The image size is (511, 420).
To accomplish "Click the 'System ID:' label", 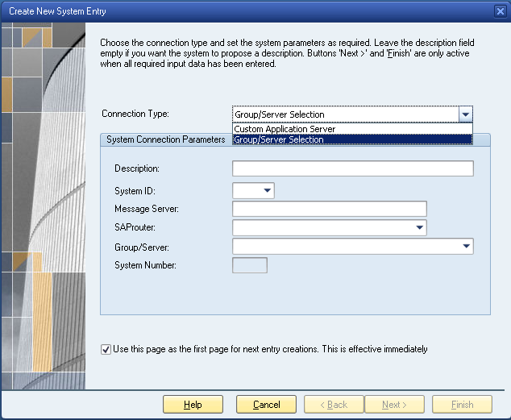I will click(135, 190).
